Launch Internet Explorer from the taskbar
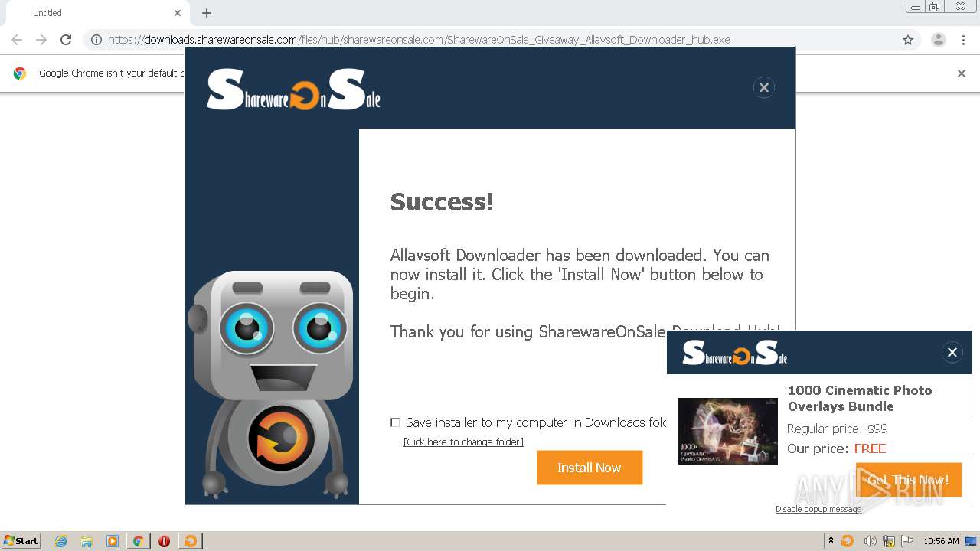980x551 pixels. pos(60,541)
